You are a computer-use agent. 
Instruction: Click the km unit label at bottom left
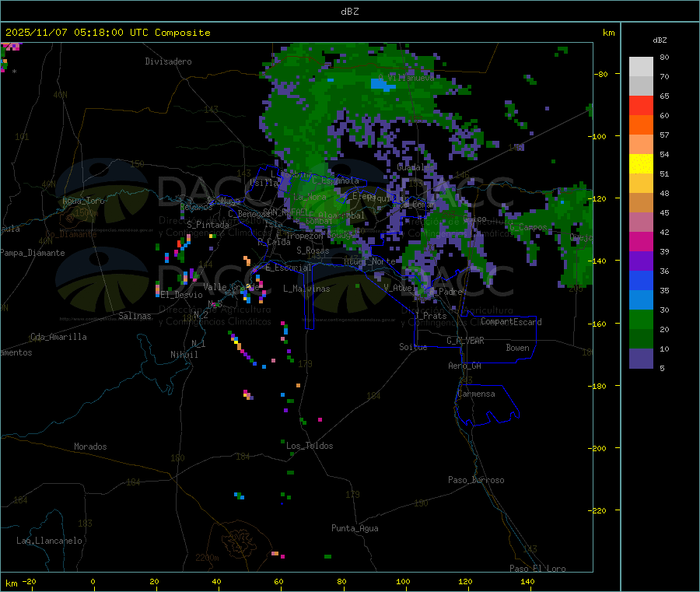11,583
